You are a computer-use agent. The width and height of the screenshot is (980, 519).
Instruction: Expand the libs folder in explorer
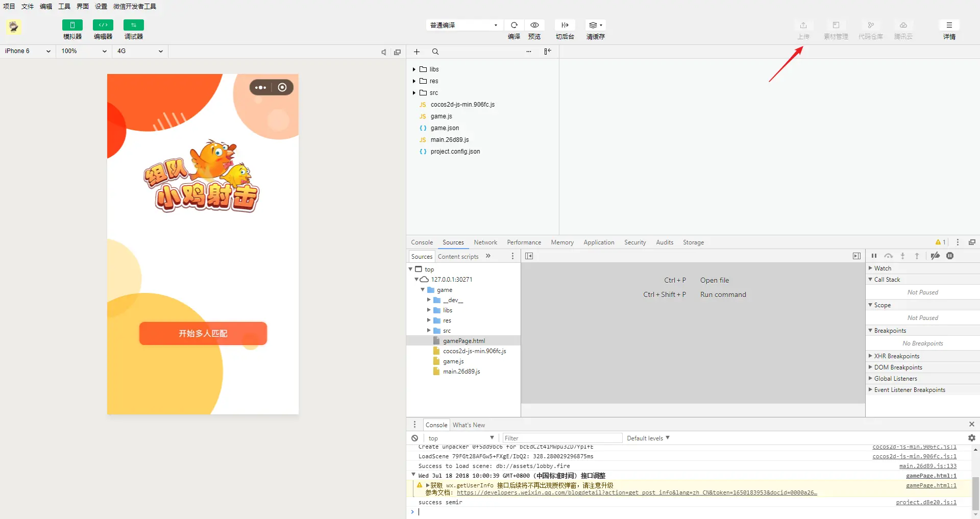pos(414,69)
